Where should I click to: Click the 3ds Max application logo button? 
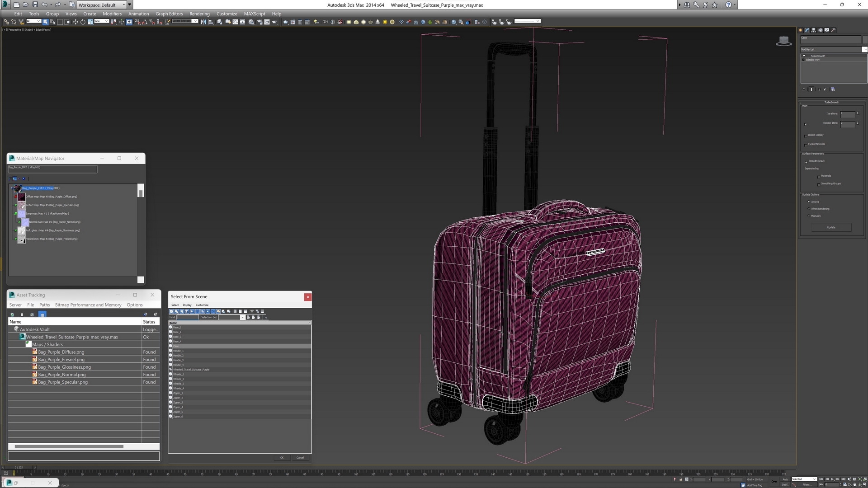(x=6, y=5)
